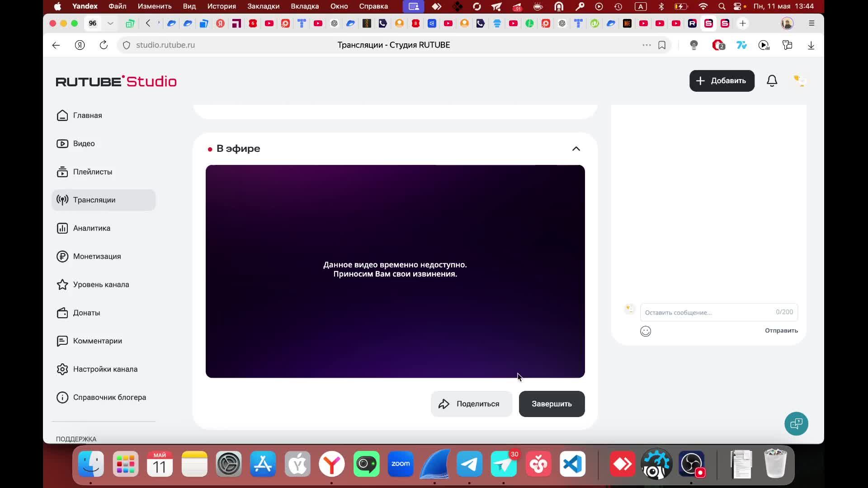Open the App Store from the dock

263,464
